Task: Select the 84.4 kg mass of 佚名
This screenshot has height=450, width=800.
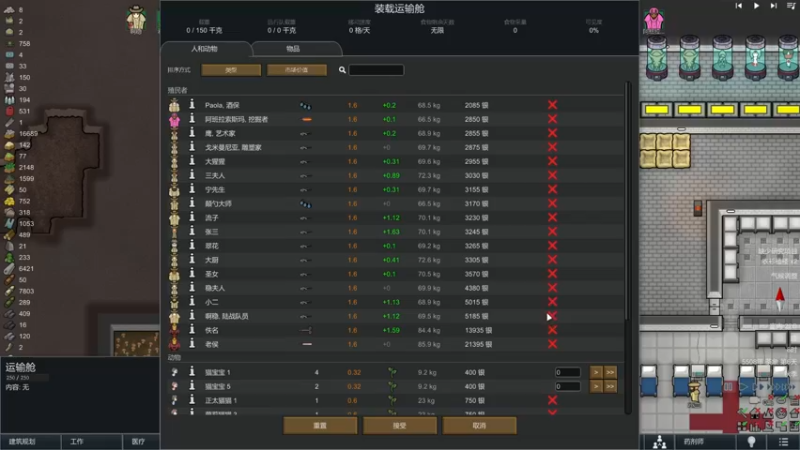Action: (429, 330)
